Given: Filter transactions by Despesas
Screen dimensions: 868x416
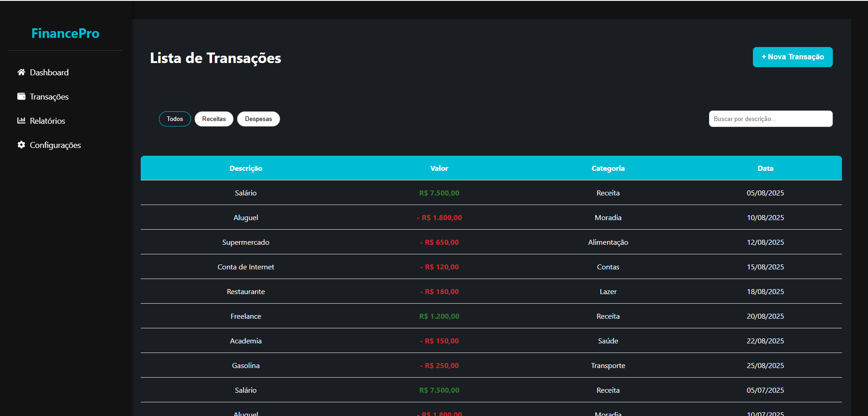Looking at the screenshot, I should (x=258, y=119).
